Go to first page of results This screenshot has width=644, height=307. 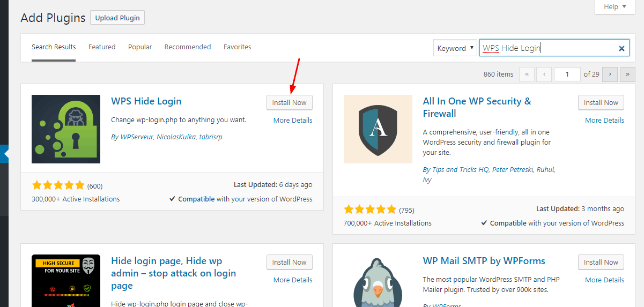pos(527,74)
